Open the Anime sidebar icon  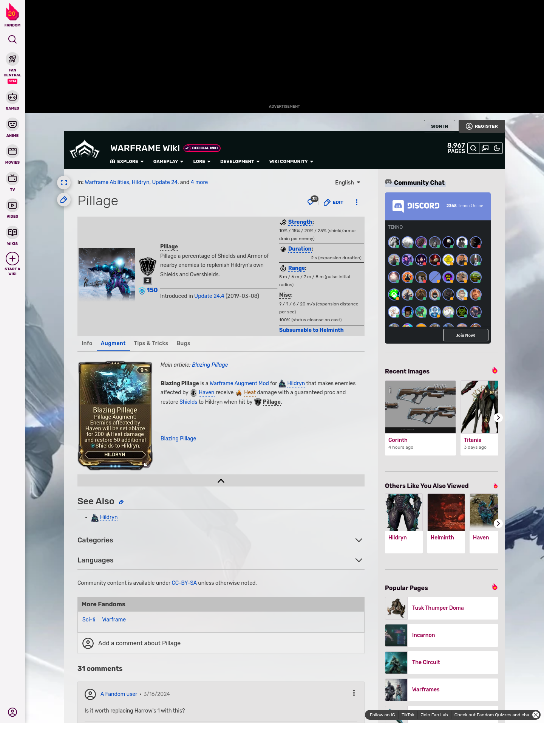(12, 124)
